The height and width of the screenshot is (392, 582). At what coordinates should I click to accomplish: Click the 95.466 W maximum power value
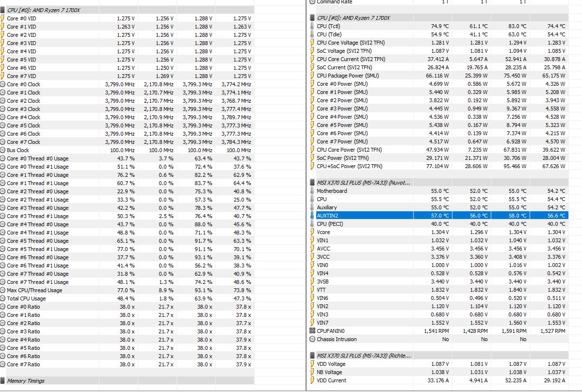515,166
